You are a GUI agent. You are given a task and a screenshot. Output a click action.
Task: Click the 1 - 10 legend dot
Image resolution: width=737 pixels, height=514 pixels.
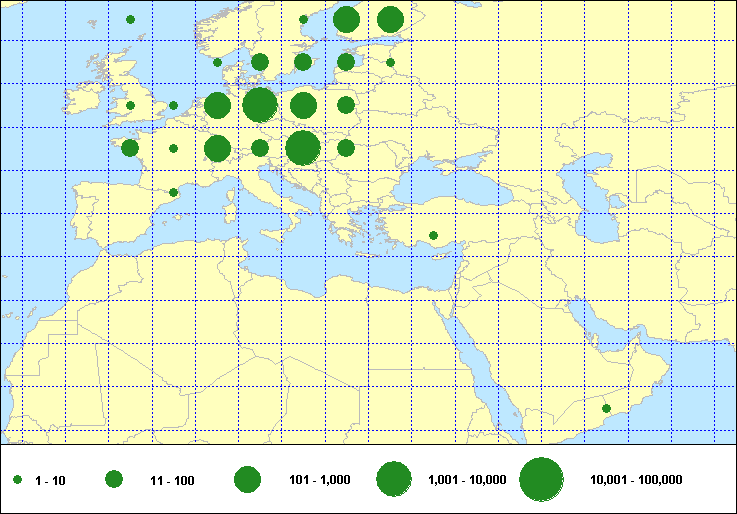click(18, 481)
